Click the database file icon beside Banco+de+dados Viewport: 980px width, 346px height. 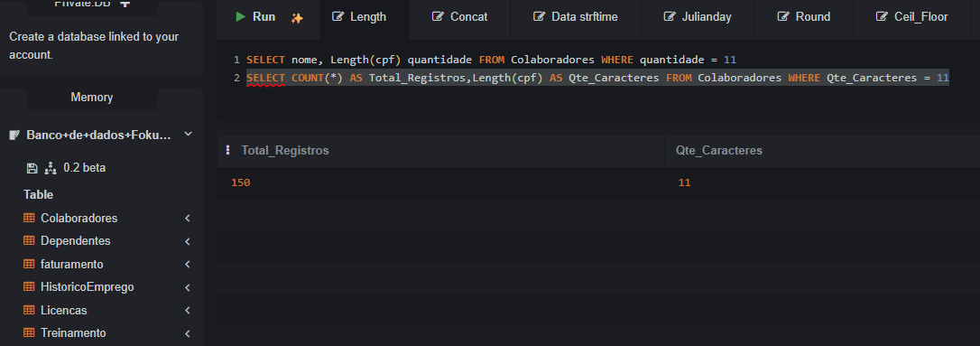[15, 136]
